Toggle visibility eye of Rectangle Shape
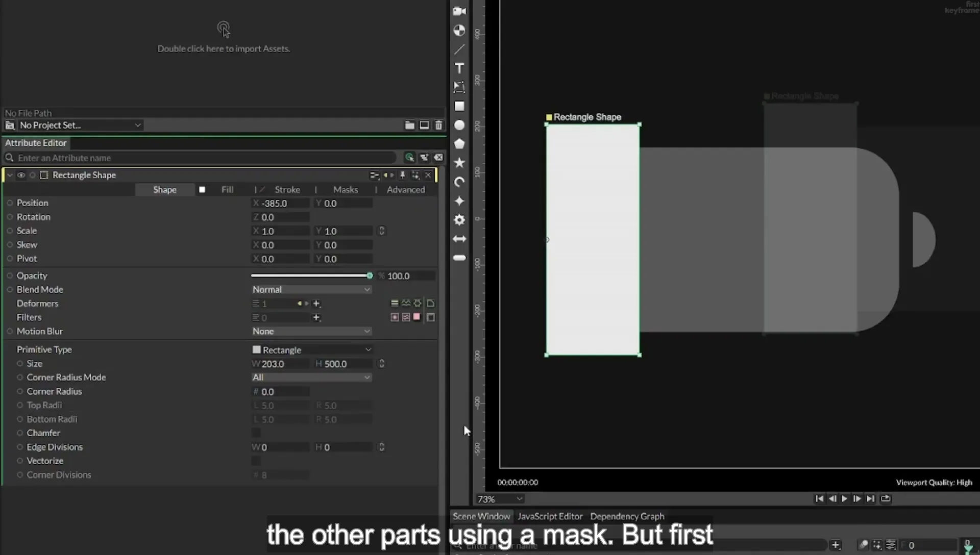Screen dimensions: 980x555 21,175
